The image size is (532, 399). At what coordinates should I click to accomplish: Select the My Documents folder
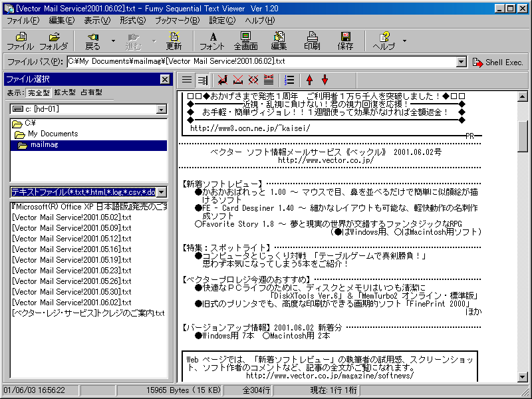(53, 134)
